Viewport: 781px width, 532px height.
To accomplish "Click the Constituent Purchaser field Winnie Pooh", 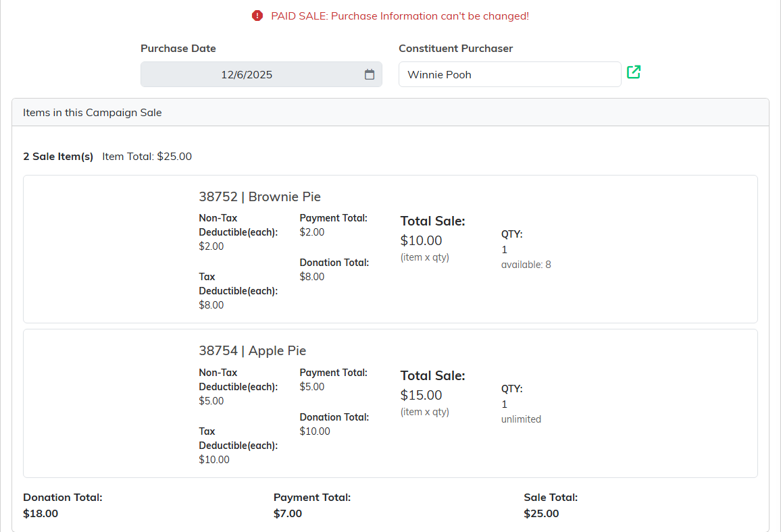I will tap(509, 74).
